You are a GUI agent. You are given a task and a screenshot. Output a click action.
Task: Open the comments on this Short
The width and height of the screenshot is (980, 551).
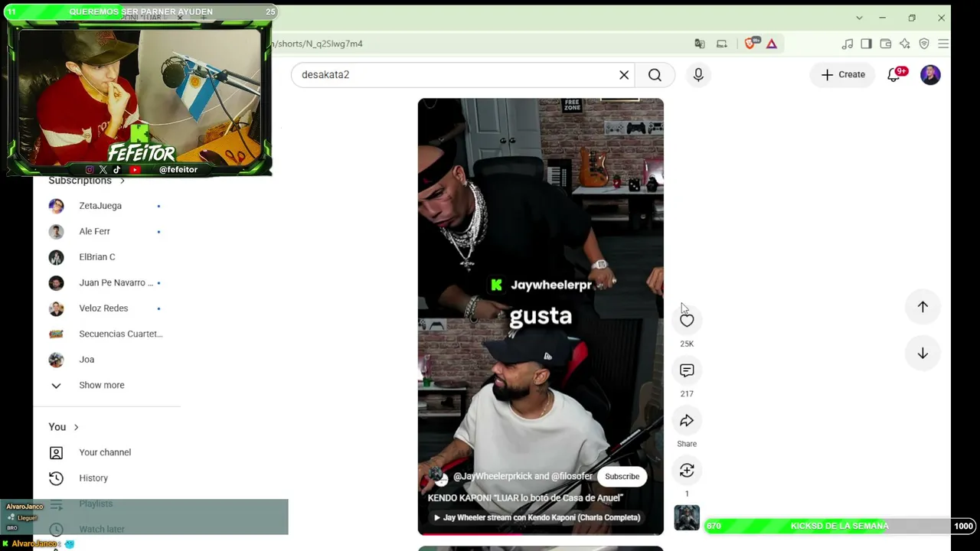tap(687, 370)
